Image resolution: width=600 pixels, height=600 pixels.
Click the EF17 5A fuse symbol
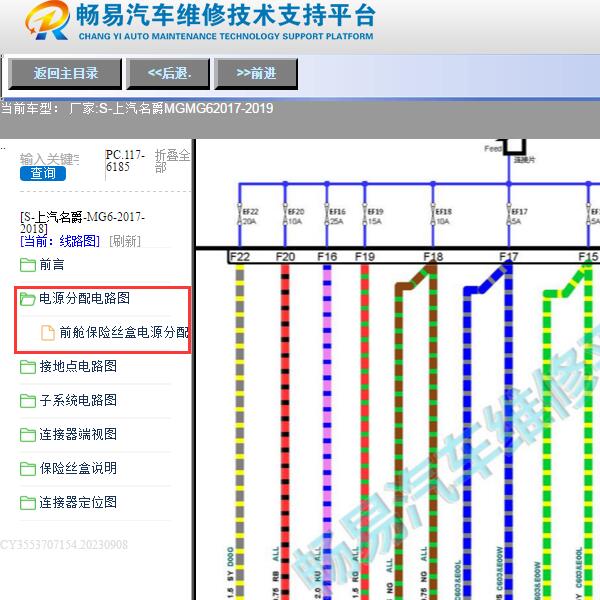509,215
